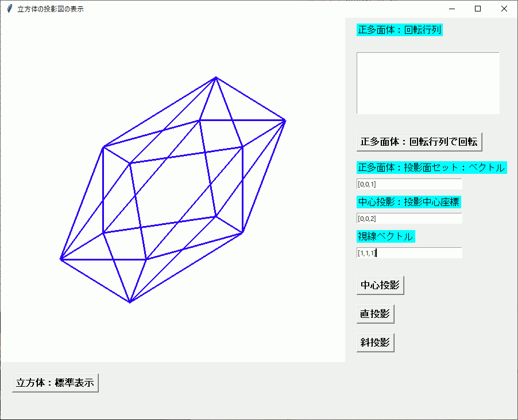Maximize the projection window
This screenshot has height=420, width=518.
coord(478,9)
